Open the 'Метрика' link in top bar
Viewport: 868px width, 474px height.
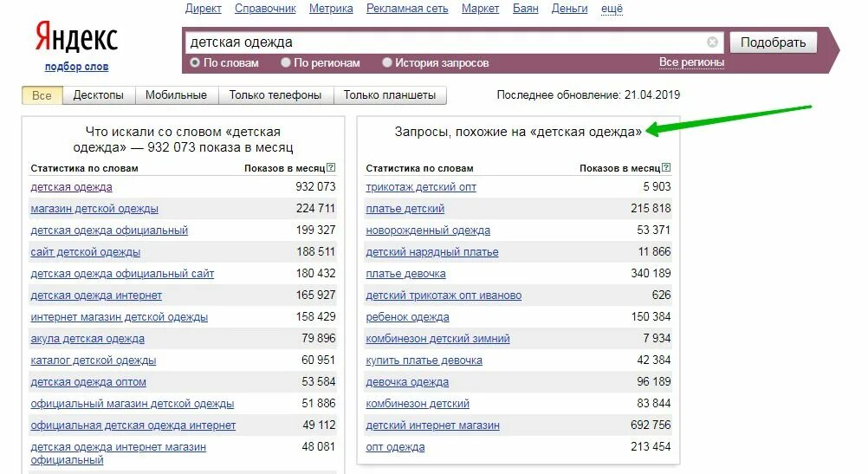click(x=331, y=9)
